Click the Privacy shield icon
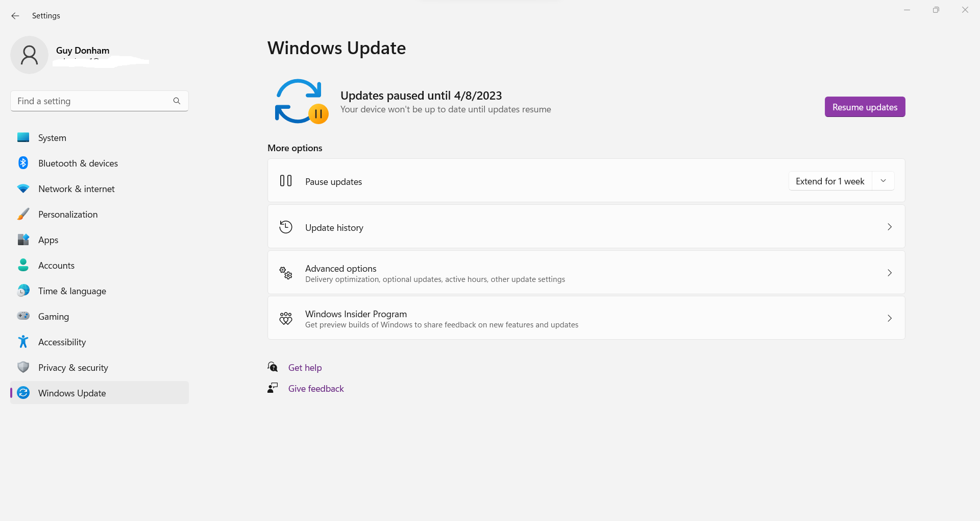This screenshot has width=980, height=521. click(x=23, y=367)
